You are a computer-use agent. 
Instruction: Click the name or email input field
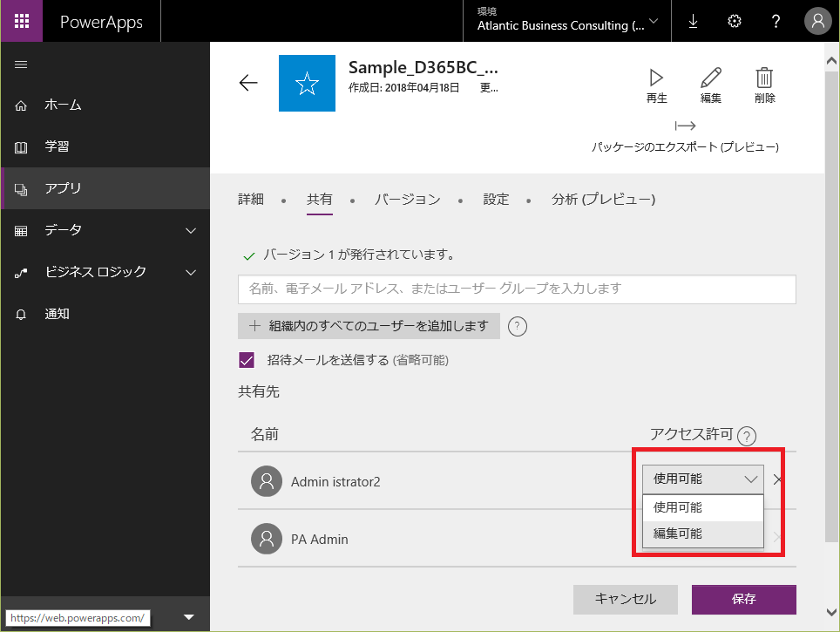[517, 289]
